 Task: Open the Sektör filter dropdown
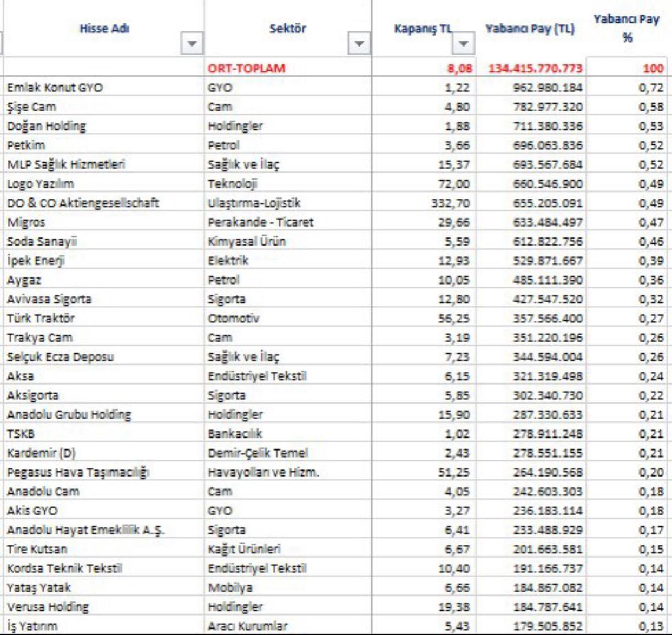click(359, 44)
